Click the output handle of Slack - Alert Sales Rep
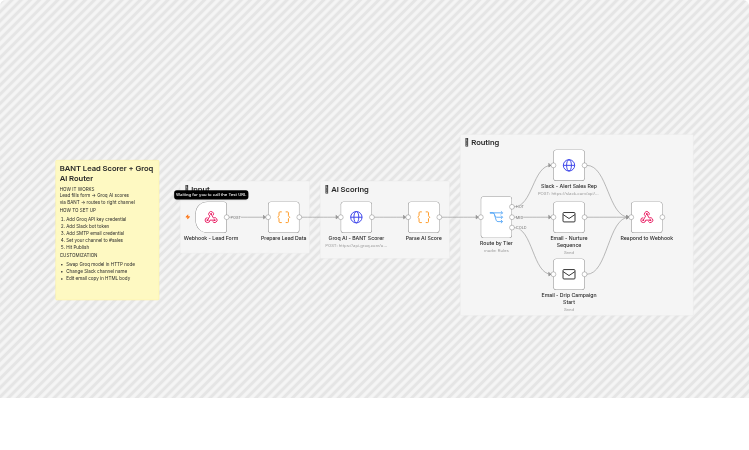Viewport: 749px width, 450px height. tap(585, 165)
